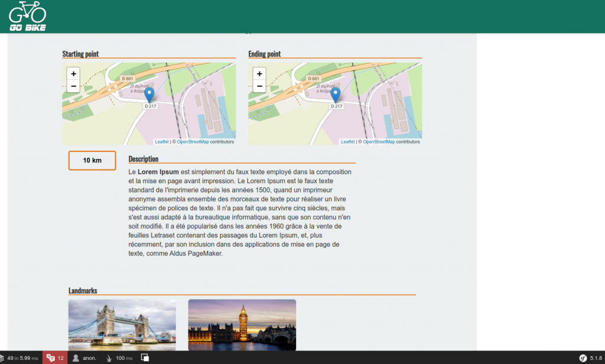Click the Symfony 5.1.8 version icon
The image size is (605, 364).
(x=590, y=357)
